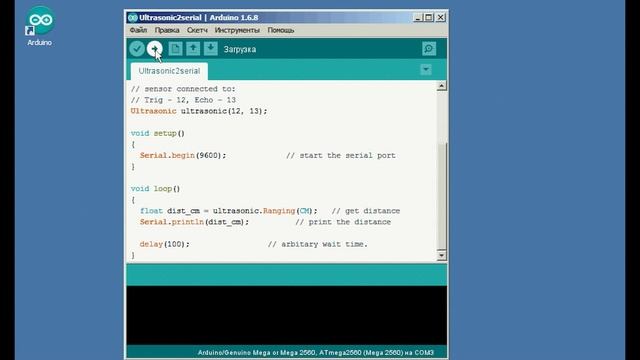Select the Ultrasonic2serial sketch tab
This screenshot has width=640, height=360.
169,71
